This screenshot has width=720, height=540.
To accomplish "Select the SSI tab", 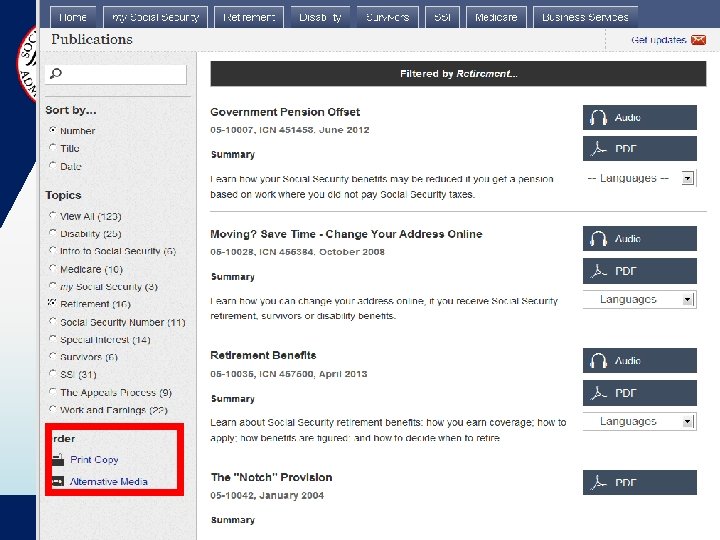I will pyautogui.click(x=442, y=17).
